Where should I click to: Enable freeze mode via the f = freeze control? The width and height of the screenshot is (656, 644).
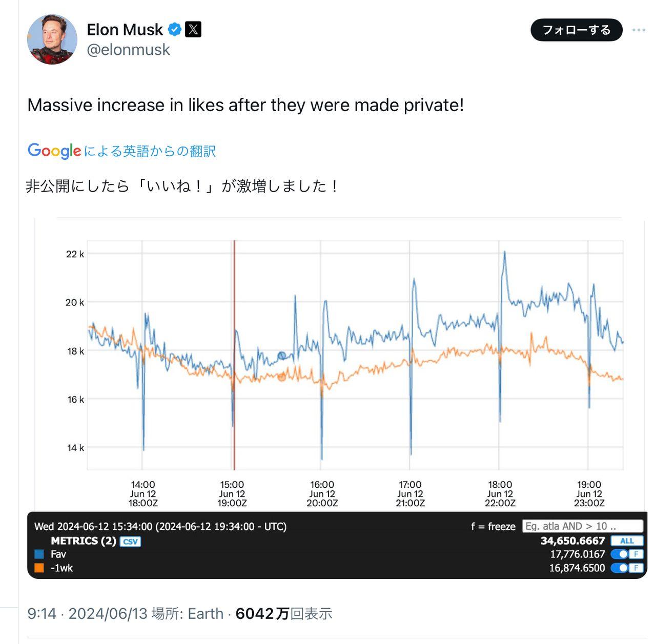(x=493, y=526)
